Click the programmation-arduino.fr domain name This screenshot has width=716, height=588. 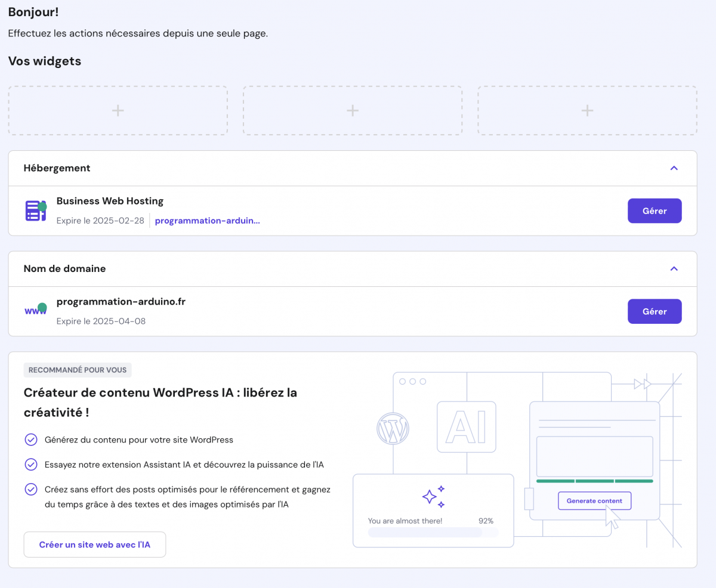click(x=121, y=302)
